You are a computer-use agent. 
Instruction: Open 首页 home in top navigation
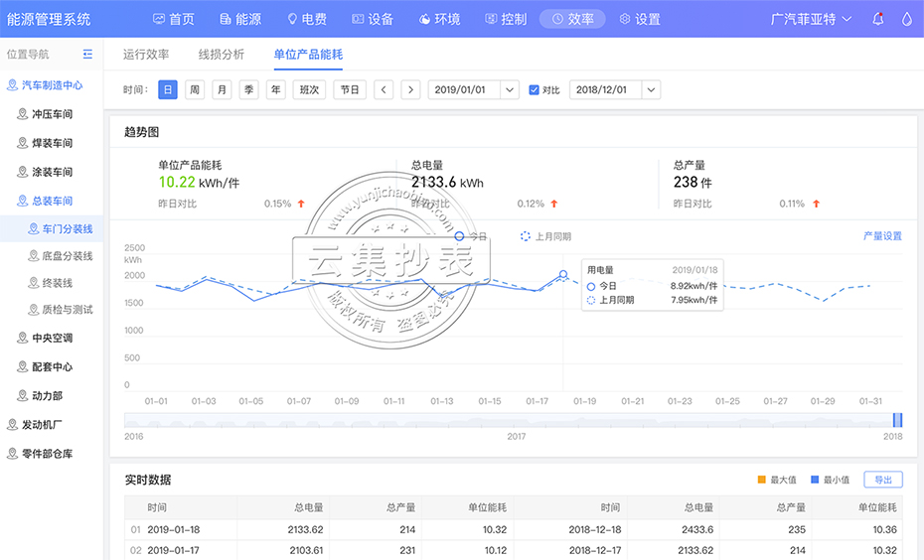pyautogui.click(x=173, y=19)
